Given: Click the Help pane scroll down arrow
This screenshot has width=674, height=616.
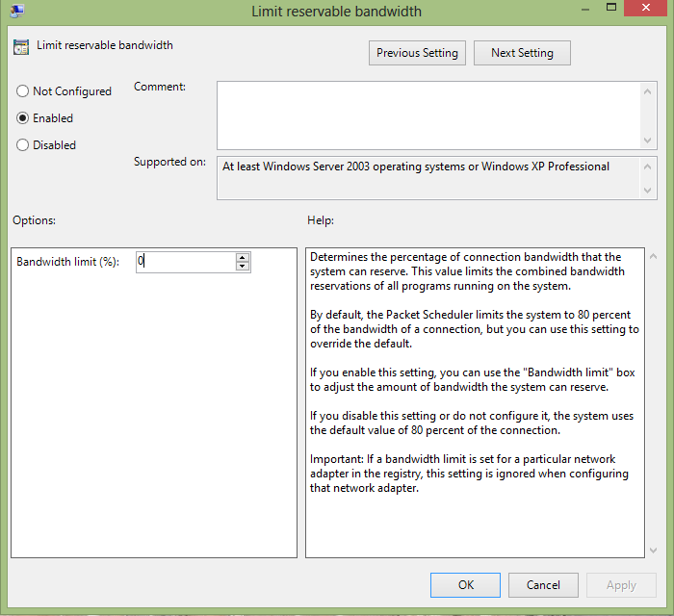Looking at the screenshot, I should [x=654, y=551].
